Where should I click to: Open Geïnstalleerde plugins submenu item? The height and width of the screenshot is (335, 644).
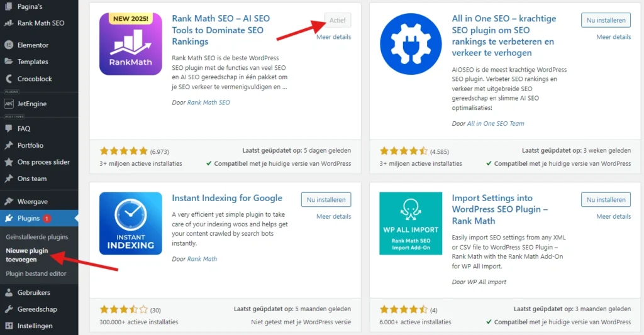pyautogui.click(x=36, y=237)
